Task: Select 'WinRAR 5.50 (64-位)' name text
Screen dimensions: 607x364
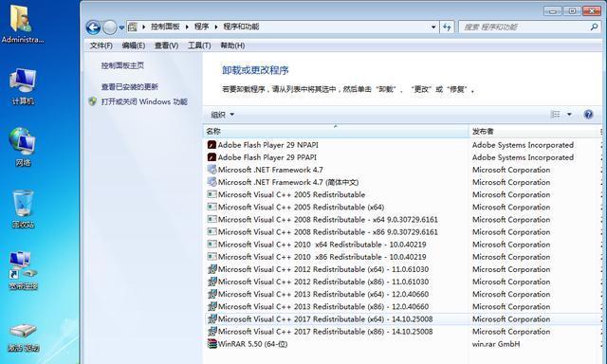Action: click(252, 344)
